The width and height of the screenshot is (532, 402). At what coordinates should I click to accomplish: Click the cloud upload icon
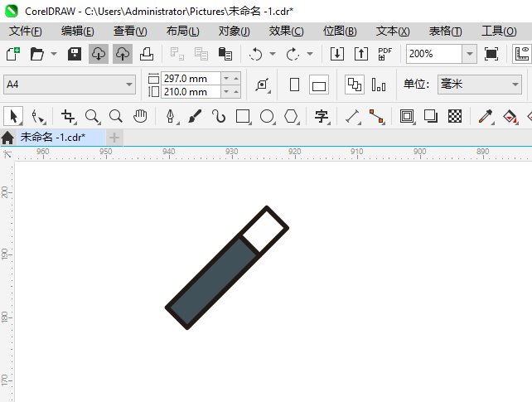point(123,54)
